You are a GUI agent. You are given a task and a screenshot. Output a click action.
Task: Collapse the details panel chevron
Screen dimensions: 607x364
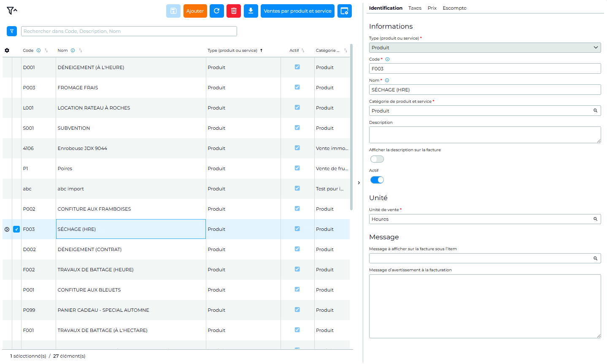pyautogui.click(x=359, y=183)
